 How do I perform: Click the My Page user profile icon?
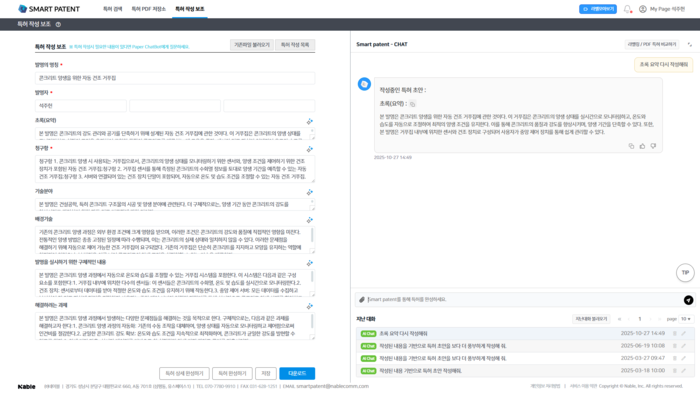[x=642, y=9]
